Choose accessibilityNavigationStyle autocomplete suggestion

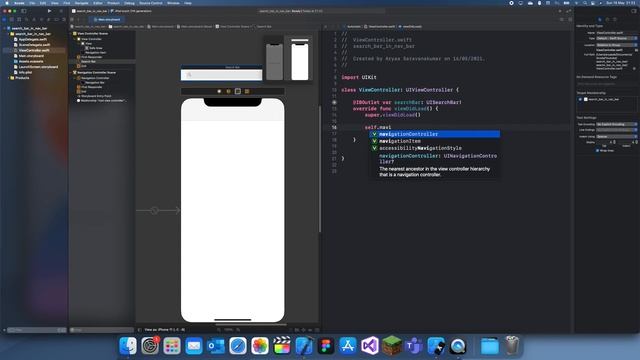(x=435, y=148)
